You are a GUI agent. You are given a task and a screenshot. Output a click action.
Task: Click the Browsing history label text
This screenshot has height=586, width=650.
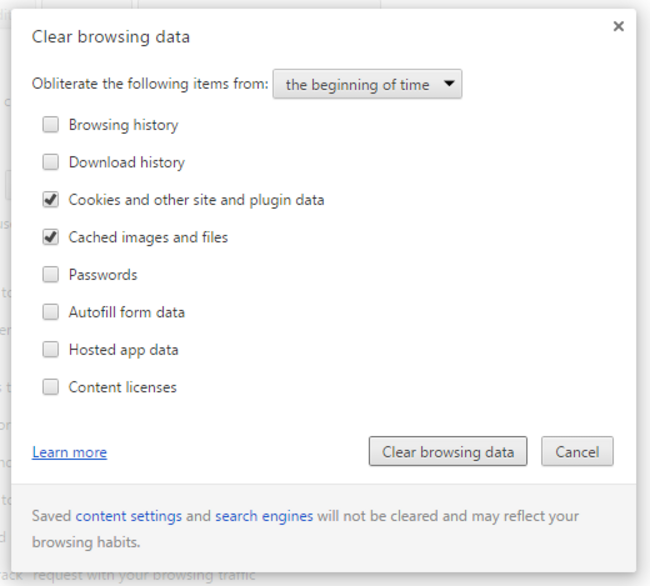pos(124,125)
